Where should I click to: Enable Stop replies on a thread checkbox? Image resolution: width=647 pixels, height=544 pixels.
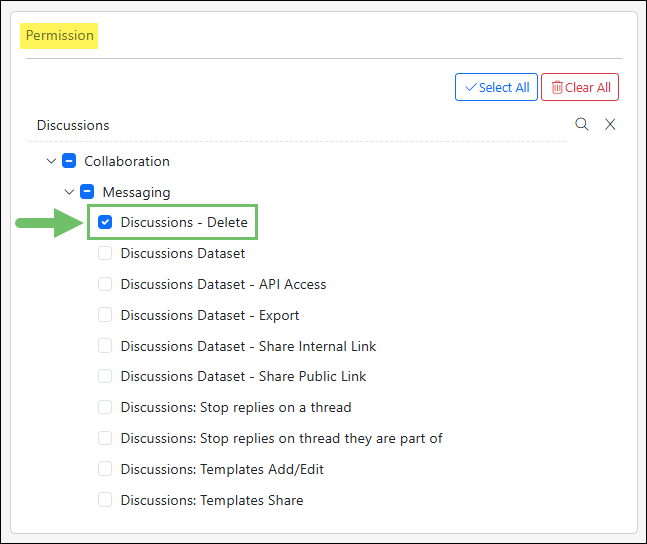[105, 407]
